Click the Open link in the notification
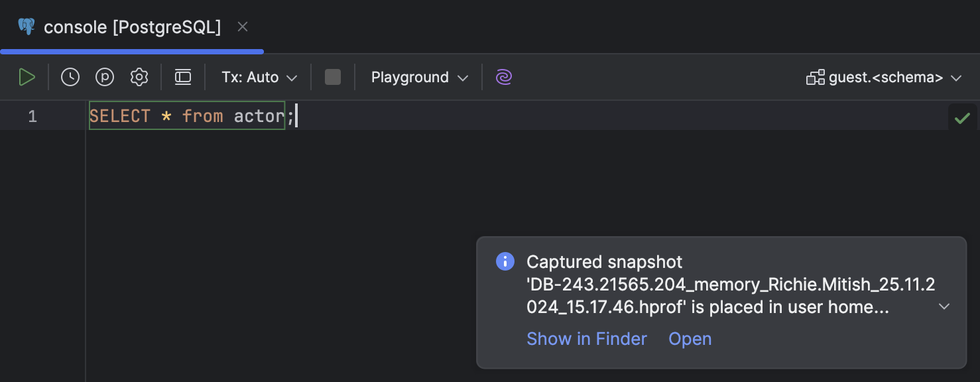 [x=690, y=338]
